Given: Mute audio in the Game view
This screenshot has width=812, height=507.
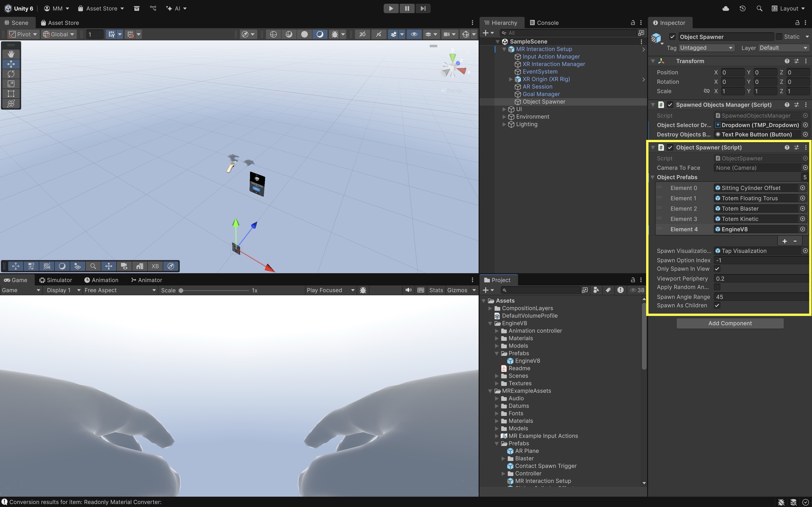Looking at the screenshot, I should 408,290.
